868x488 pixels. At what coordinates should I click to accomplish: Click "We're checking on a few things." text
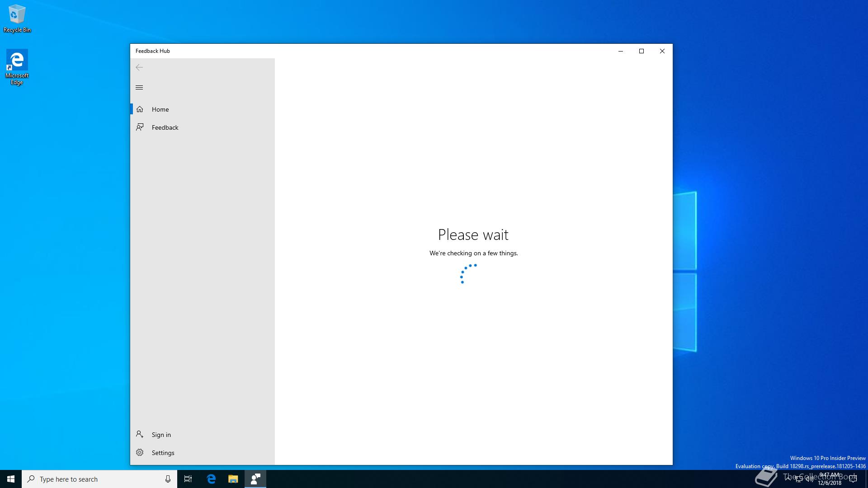tap(474, 253)
